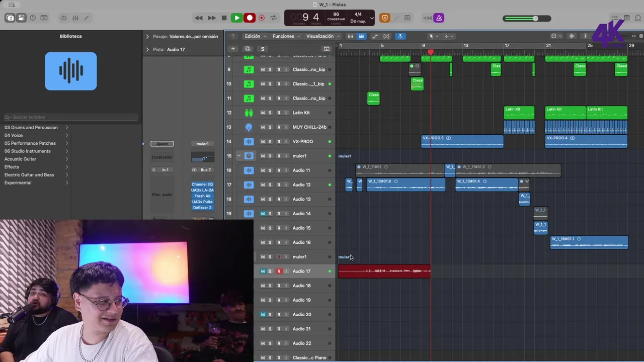
Task: Toggle Mute on Audio 20 track
Action: point(263,315)
